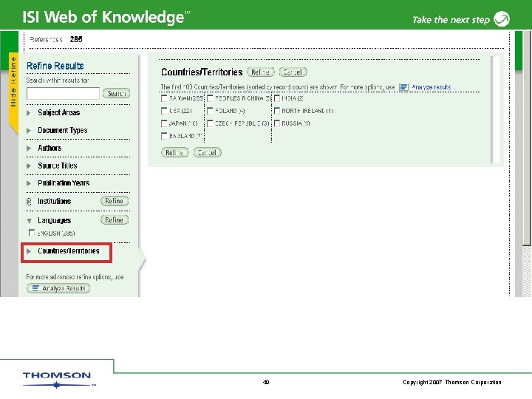Open the Analyze results link

click(432, 87)
